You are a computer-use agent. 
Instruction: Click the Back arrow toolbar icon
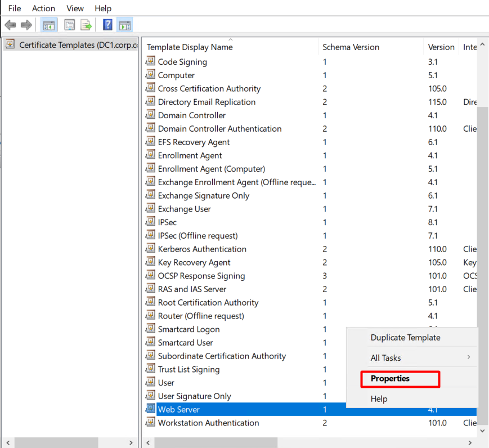10,25
